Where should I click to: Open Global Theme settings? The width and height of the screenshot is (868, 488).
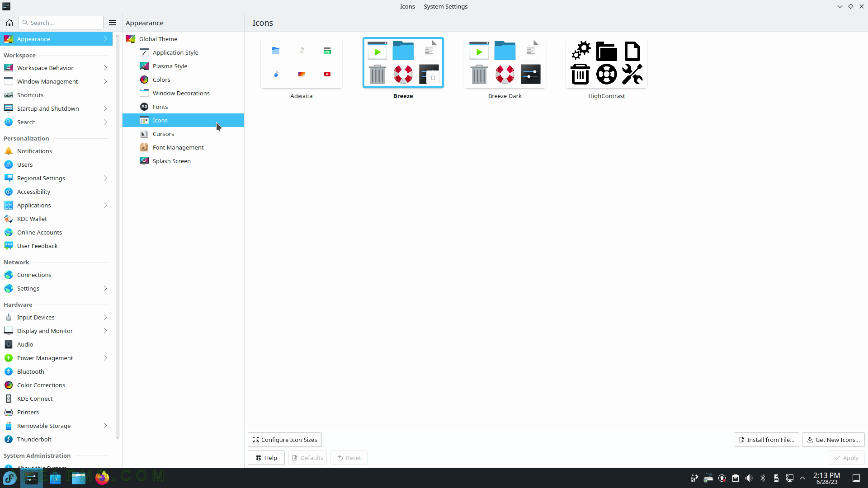183,39
